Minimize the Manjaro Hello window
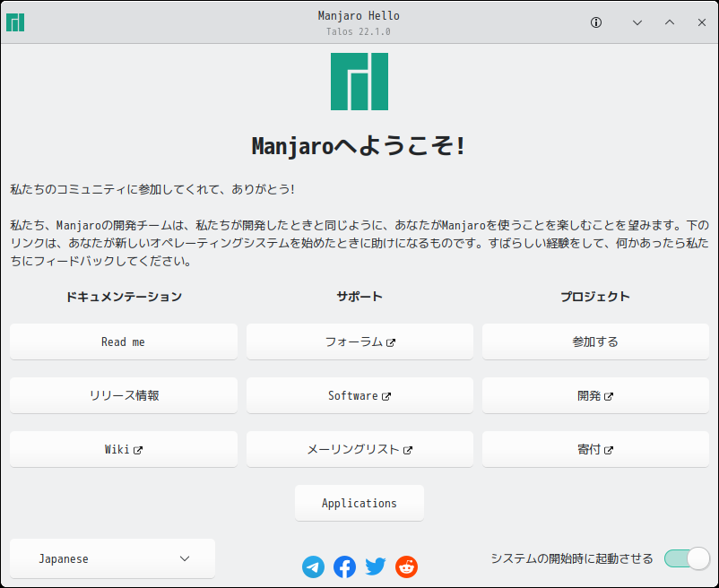 click(637, 22)
